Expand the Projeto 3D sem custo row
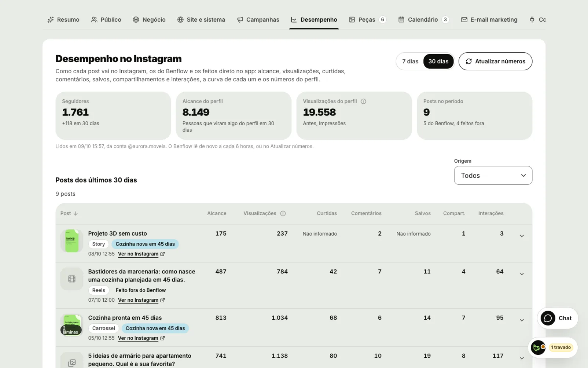The width and height of the screenshot is (588, 368). (x=521, y=236)
